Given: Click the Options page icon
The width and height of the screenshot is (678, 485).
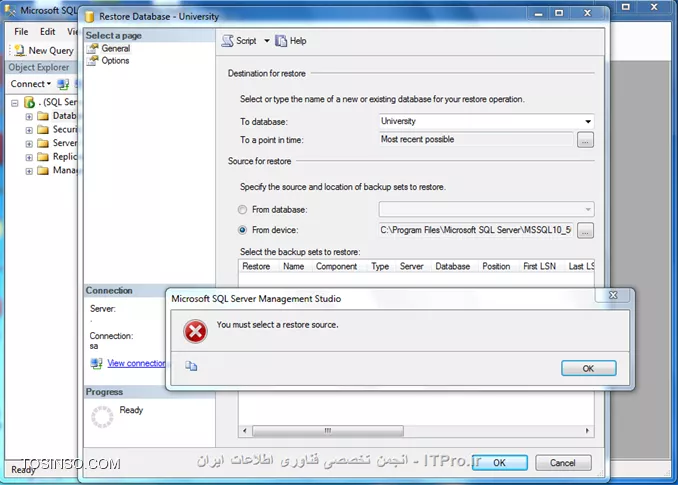Looking at the screenshot, I should click(93, 61).
